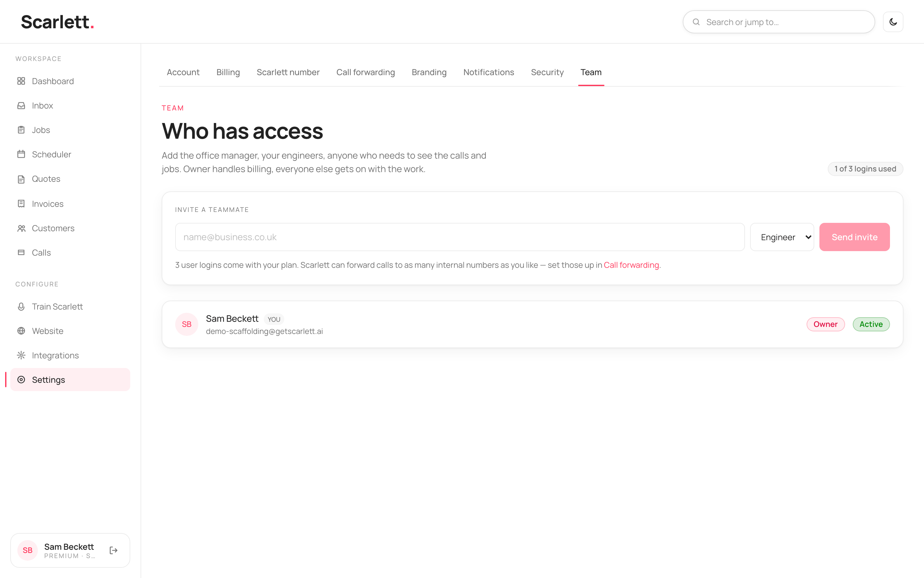Click the teammate email input field
Screen dimensions: 924x578
(x=460, y=237)
